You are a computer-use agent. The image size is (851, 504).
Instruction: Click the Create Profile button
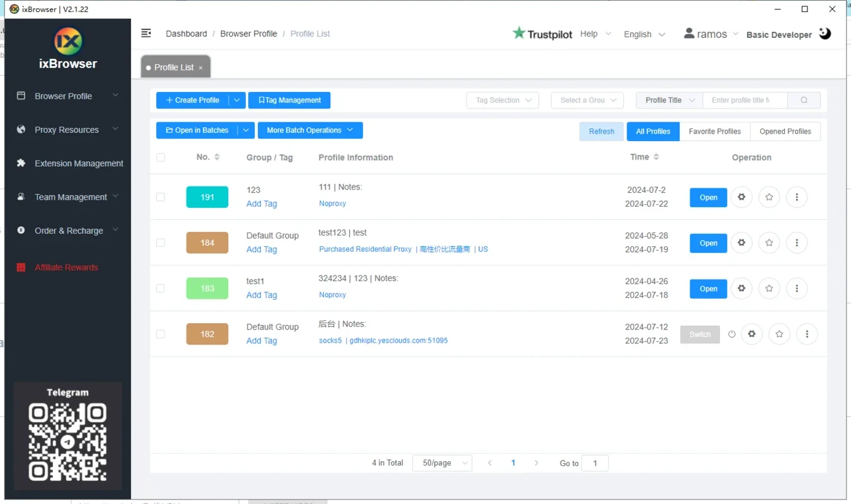click(x=192, y=100)
